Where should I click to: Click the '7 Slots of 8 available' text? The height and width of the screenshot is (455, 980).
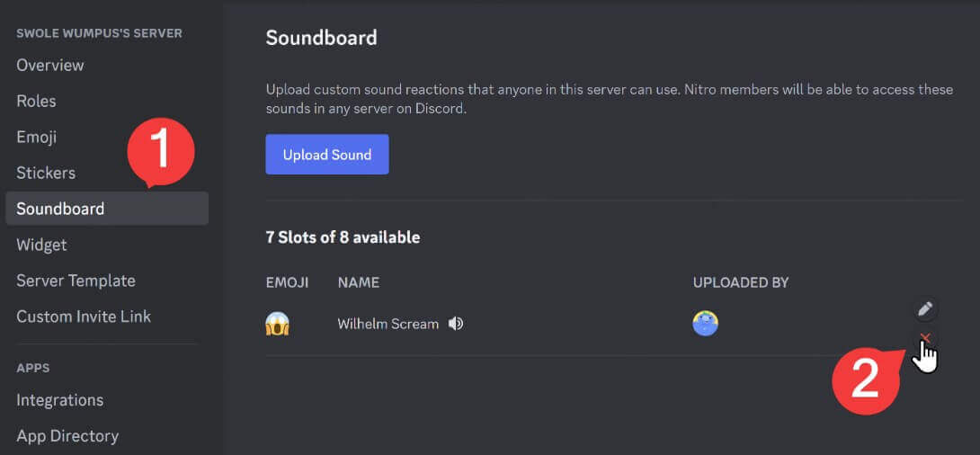pyautogui.click(x=343, y=237)
